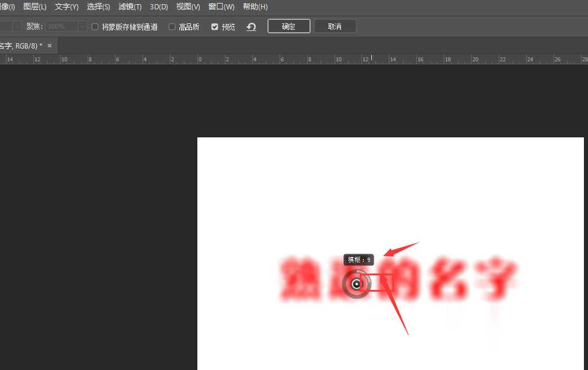Enable the 高品质 high quality checkbox

(x=172, y=26)
